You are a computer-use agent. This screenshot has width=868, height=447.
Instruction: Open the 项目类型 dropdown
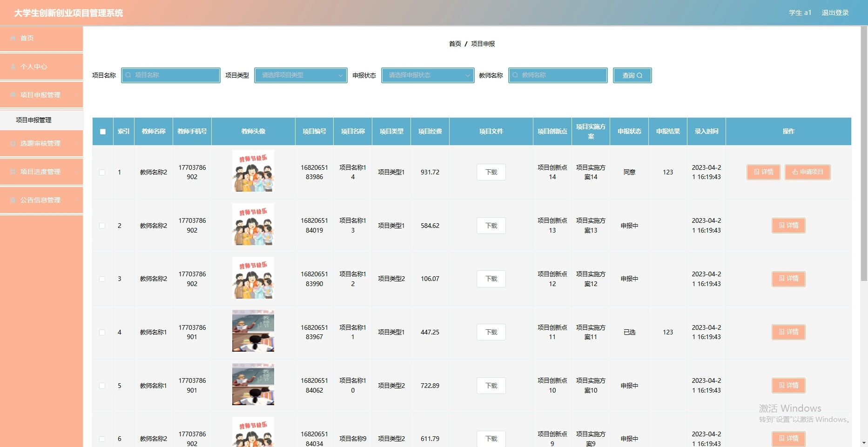(x=301, y=75)
